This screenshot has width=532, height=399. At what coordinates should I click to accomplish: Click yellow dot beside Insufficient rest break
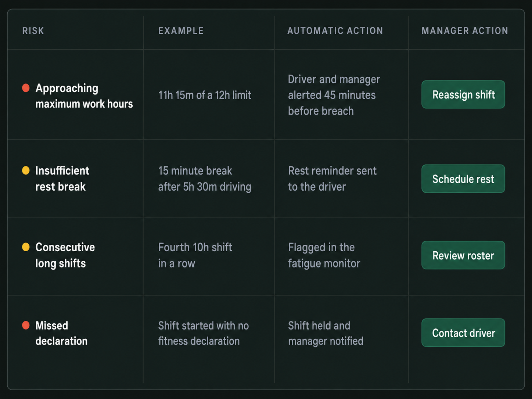(26, 170)
